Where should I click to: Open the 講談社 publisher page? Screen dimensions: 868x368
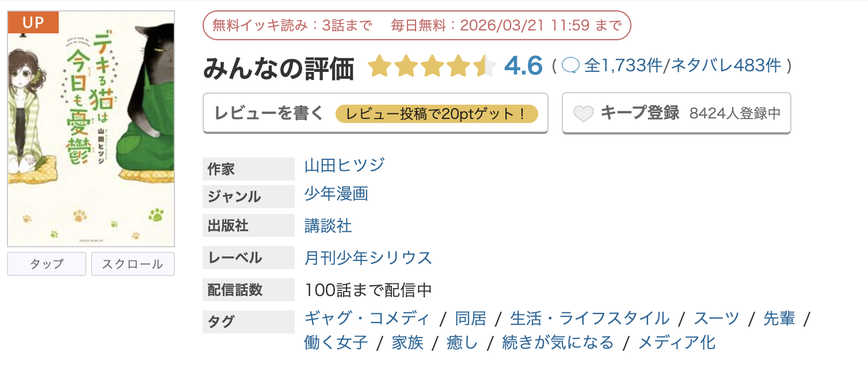pos(329,225)
